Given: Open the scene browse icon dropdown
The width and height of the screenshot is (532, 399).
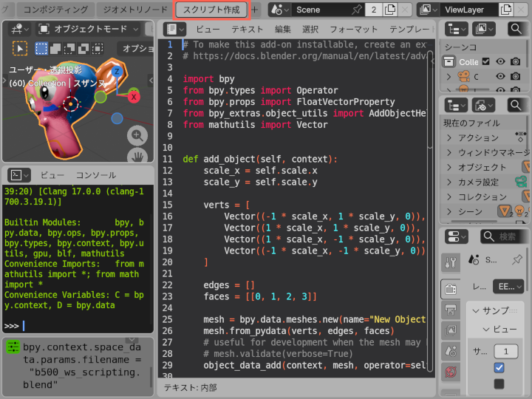Looking at the screenshot, I should pyautogui.click(x=280, y=10).
